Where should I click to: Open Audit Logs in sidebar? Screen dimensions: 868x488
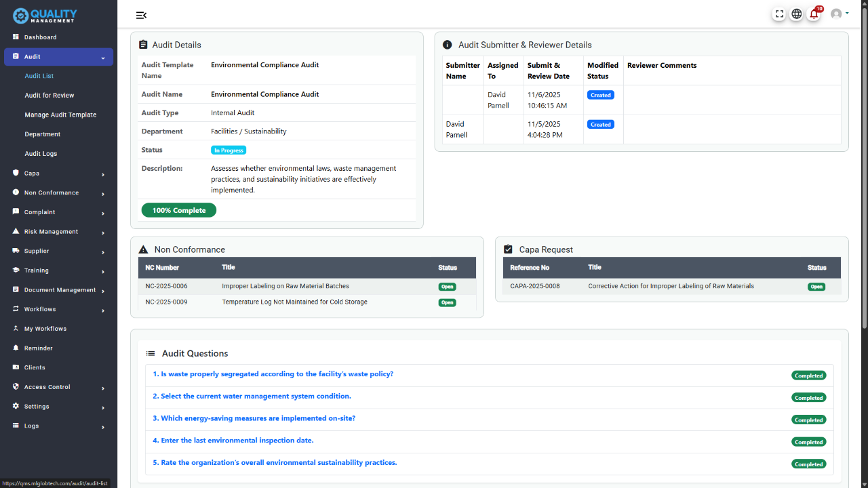click(x=41, y=154)
